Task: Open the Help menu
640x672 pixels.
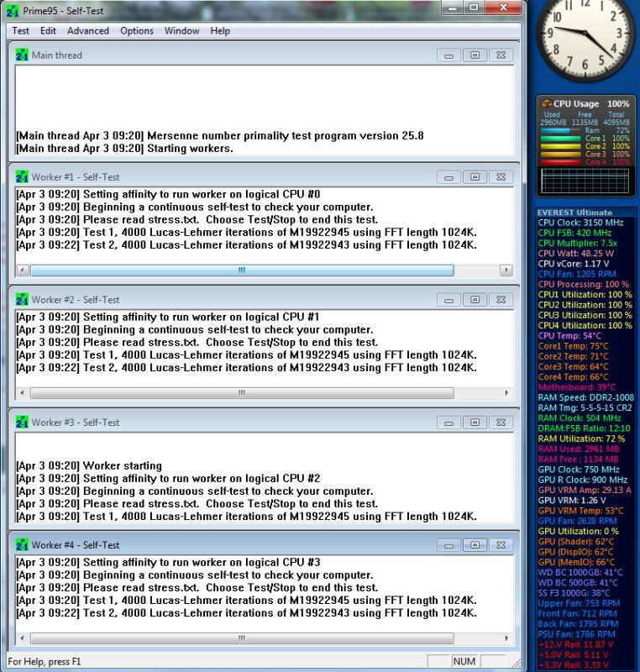Action: coord(220,31)
